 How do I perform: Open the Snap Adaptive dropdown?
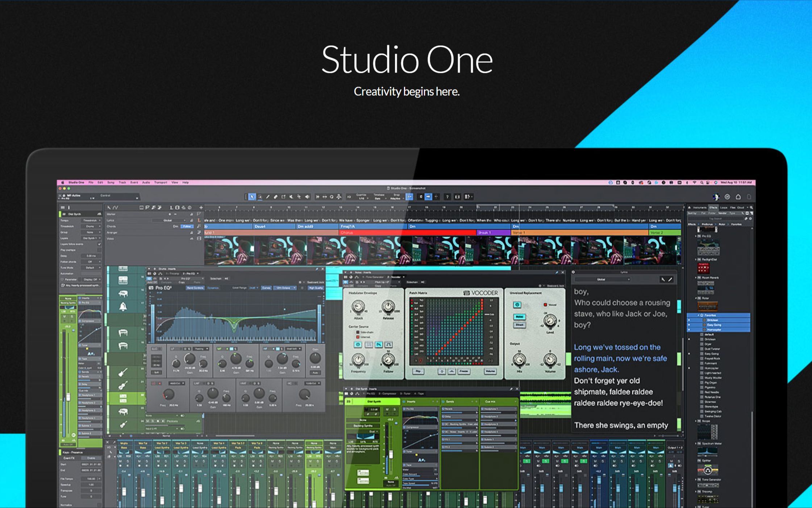(396, 197)
